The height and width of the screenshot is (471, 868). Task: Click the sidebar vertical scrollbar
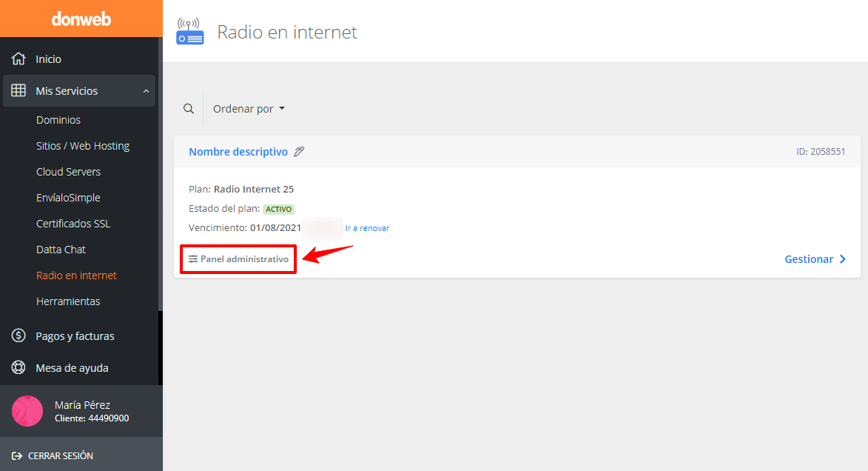(161, 175)
